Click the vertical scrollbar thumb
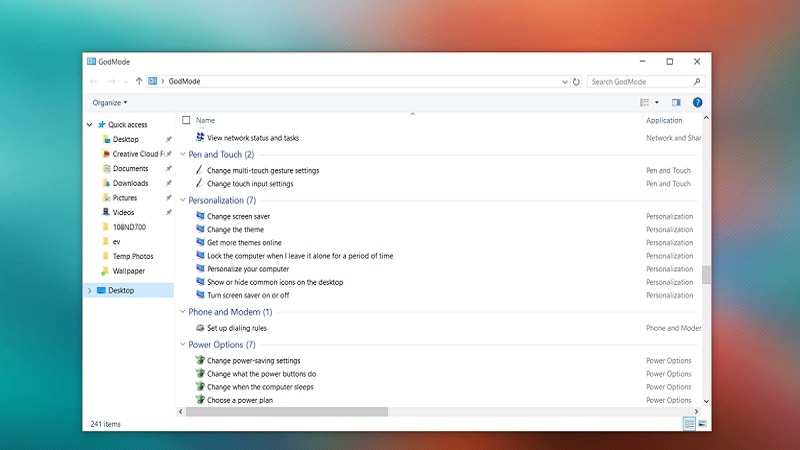 pyautogui.click(x=706, y=274)
